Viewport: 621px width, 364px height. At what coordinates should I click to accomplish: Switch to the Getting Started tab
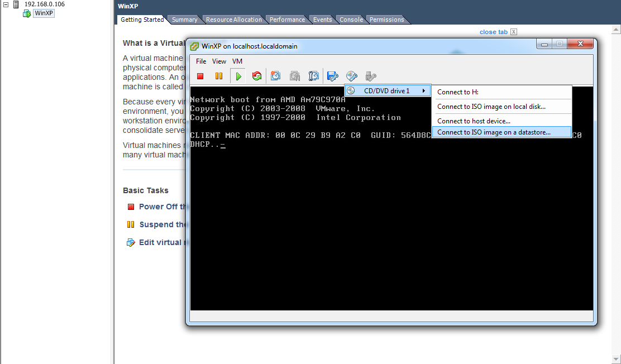(x=142, y=20)
